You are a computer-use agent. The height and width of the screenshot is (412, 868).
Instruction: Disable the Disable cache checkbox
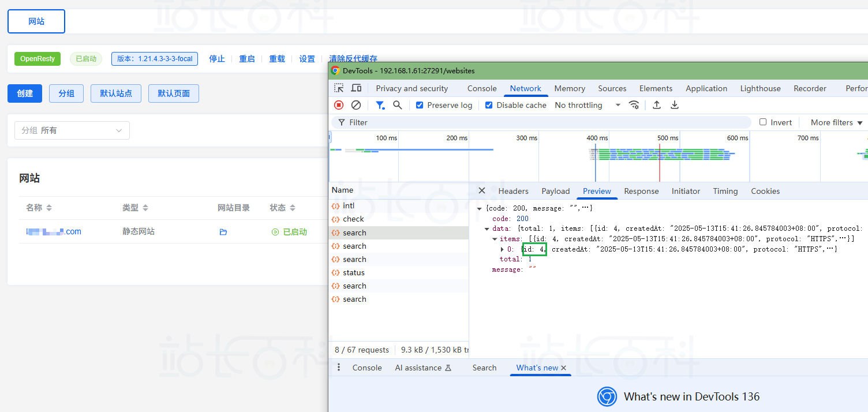click(x=489, y=105)
